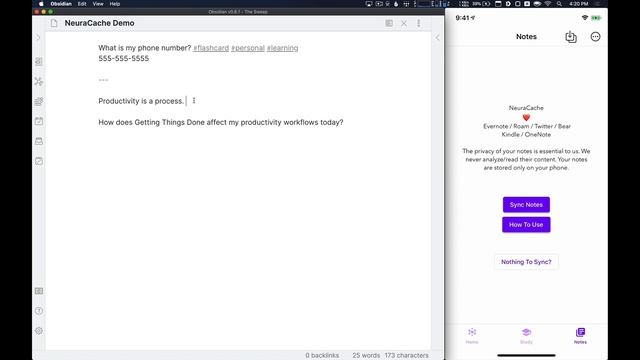Image resolution: width=640 pixels, height=360 pixels.
Task: Click the lowest checkmark calendar icon in the ribbon group
Action: (39, 161)
